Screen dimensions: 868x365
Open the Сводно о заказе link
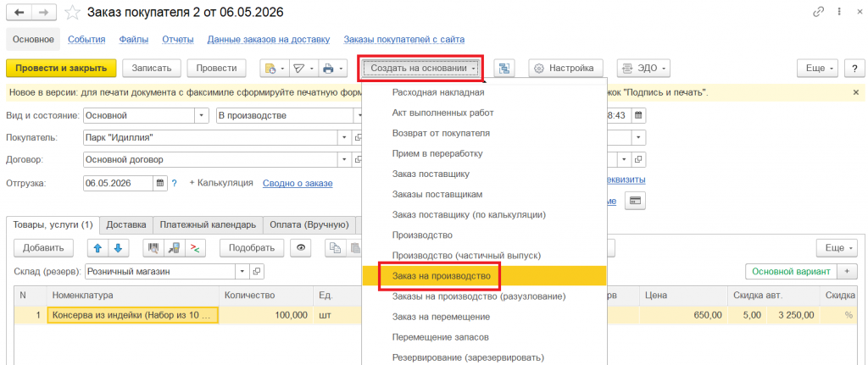coord(298,183)
